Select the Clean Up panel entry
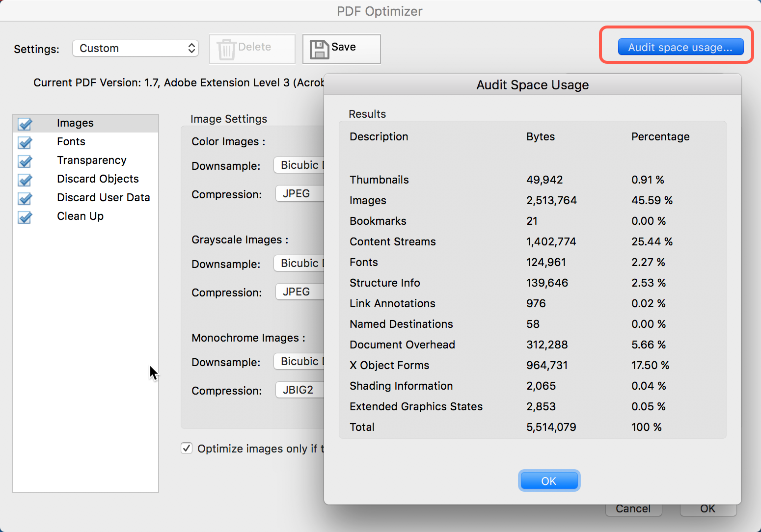This screenshot has height=532, width=761. 80,216
